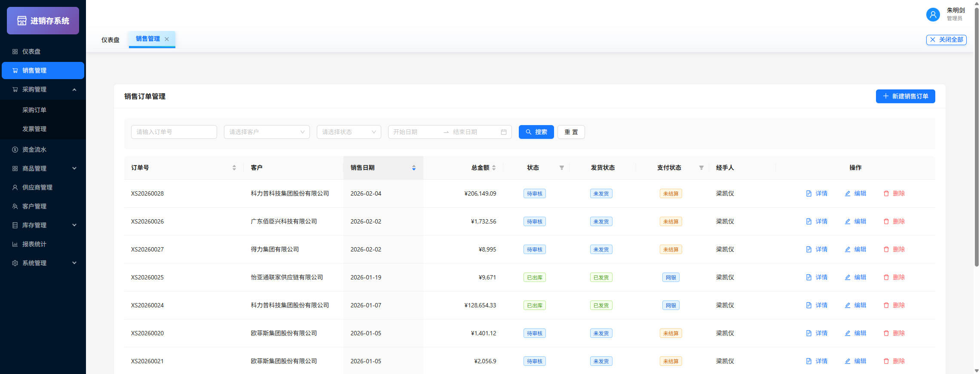Screen dimensions: 980x374
Task: Click the 开始日期 date field
Action: [x=416, y=132]
